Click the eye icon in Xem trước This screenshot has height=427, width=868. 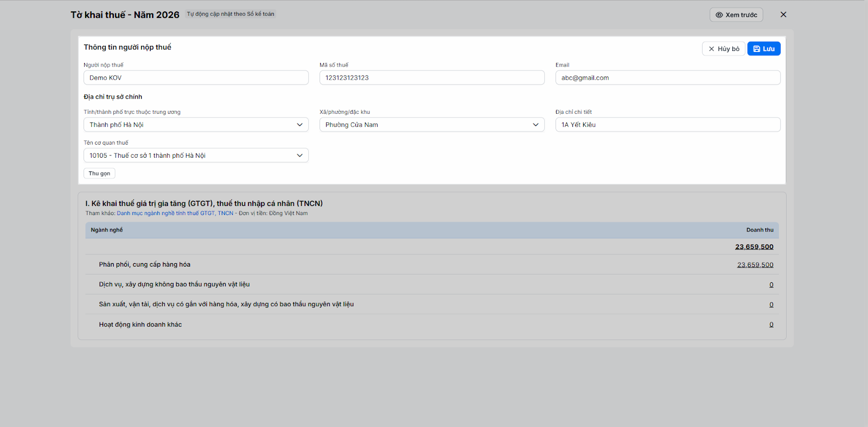[x=719, y=15]
